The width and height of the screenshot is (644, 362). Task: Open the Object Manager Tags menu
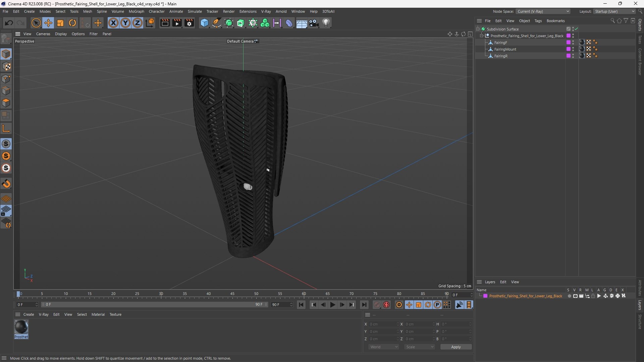pyautogui.click(x=538, y=21)
